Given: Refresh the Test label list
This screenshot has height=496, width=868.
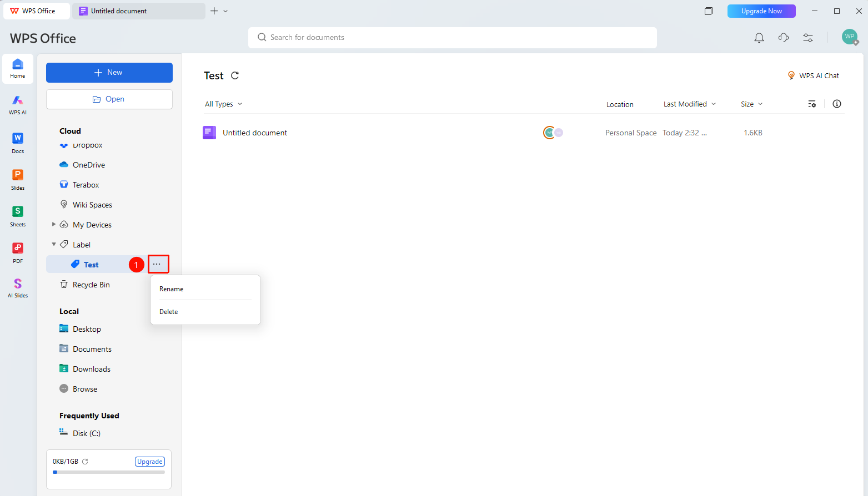Looking at the screenshot, I should (235, 75).
